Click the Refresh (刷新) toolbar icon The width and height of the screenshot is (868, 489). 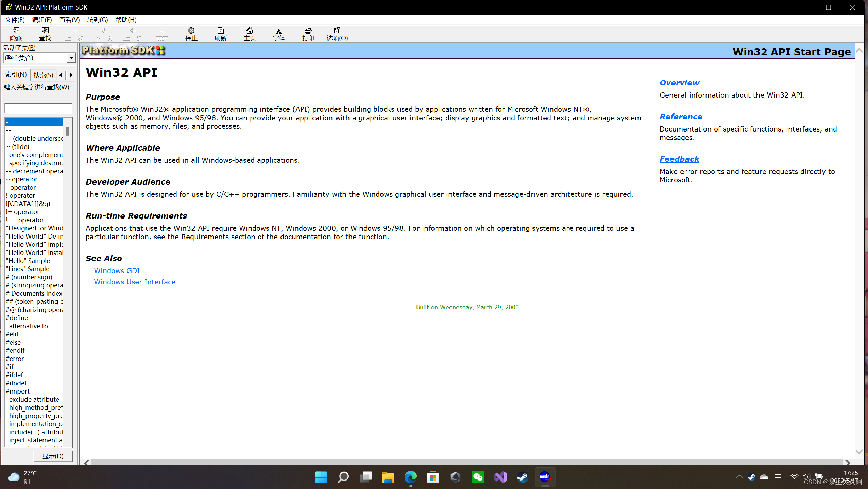tap(221, 34)
